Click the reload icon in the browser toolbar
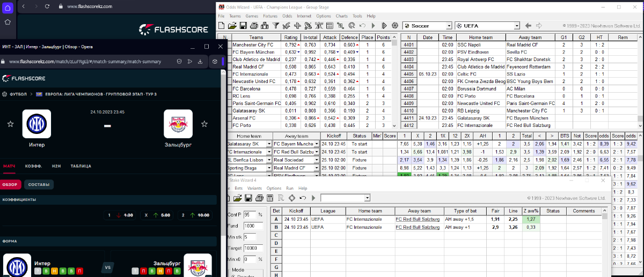The width and height of the screenshot is (644, 277). pos(47,6)
